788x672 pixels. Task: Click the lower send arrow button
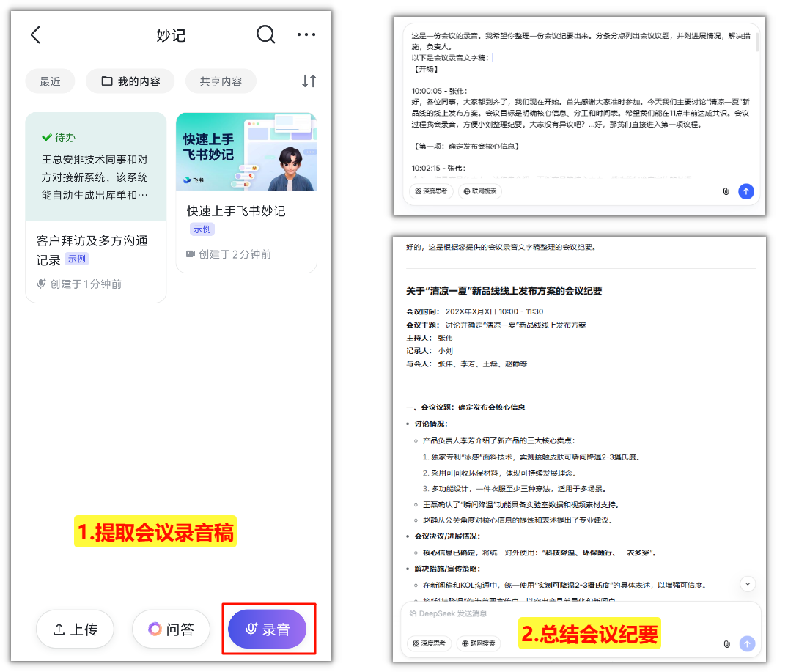point(747,644)
